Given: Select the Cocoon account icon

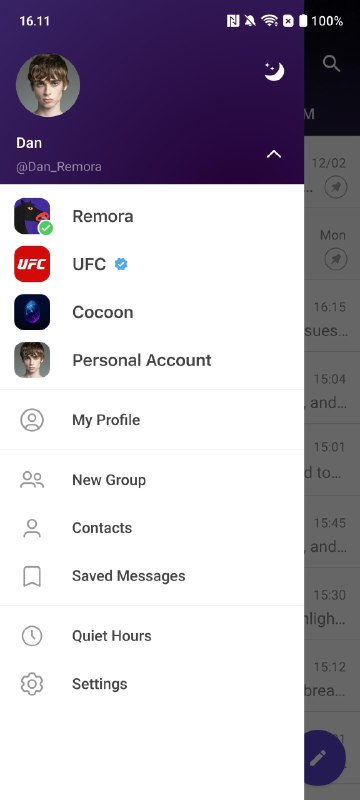Looking at the screenshot, I should point(32,312).
